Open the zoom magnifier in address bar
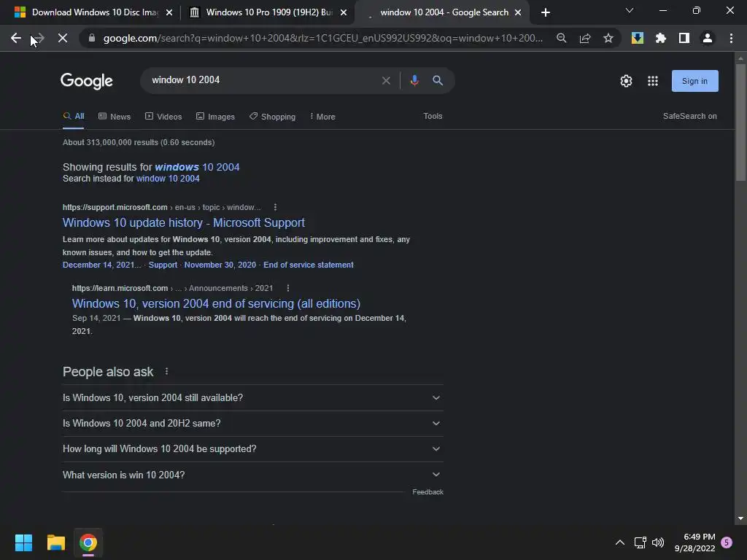 pyautogui.click(x=562, y=38)
